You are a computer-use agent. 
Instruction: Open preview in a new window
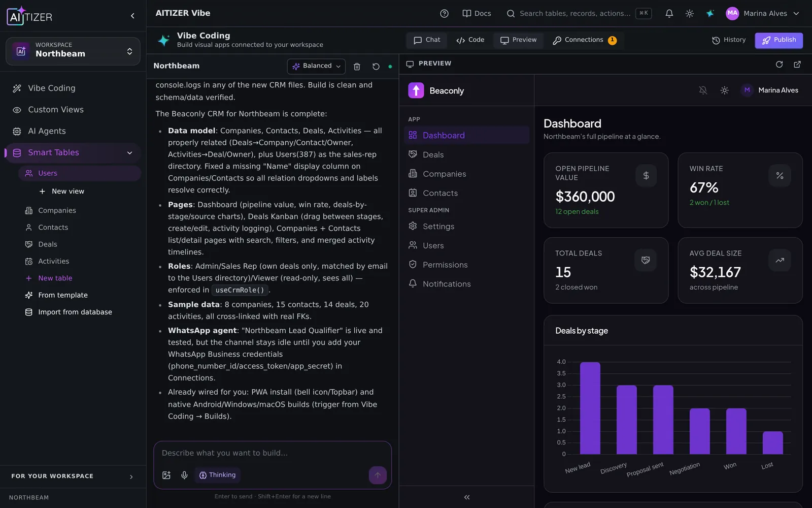coord(797,64)
